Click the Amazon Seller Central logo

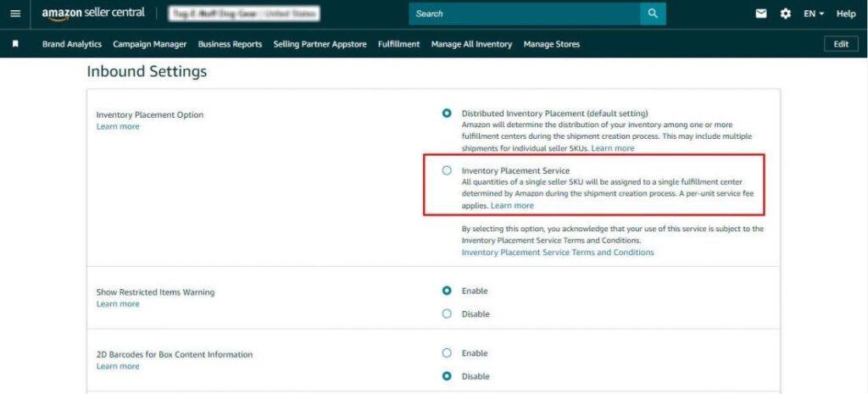click(93, 14)
